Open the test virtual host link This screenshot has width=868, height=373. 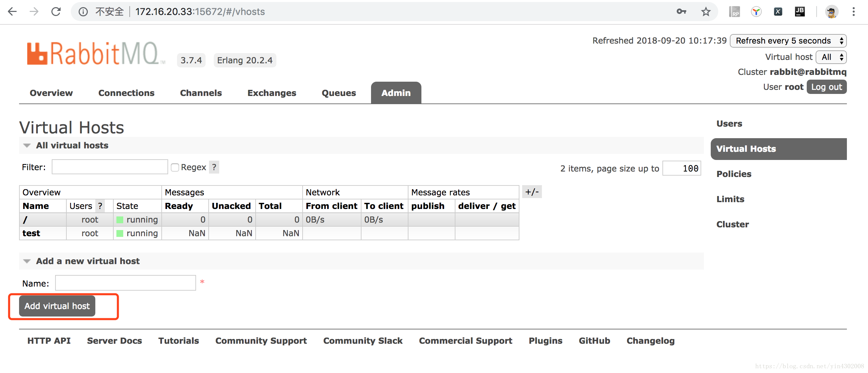[x=31, y=233]
